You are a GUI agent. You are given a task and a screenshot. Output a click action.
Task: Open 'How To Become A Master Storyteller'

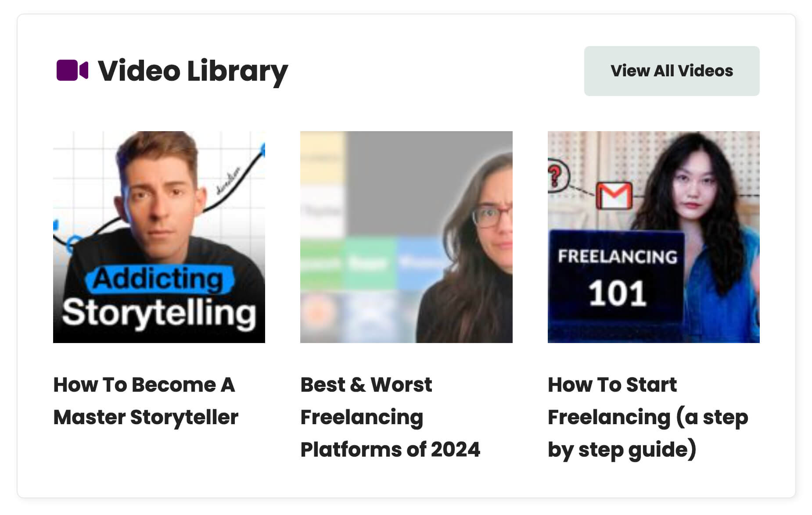pyautogui.click(x=145, y=401)
